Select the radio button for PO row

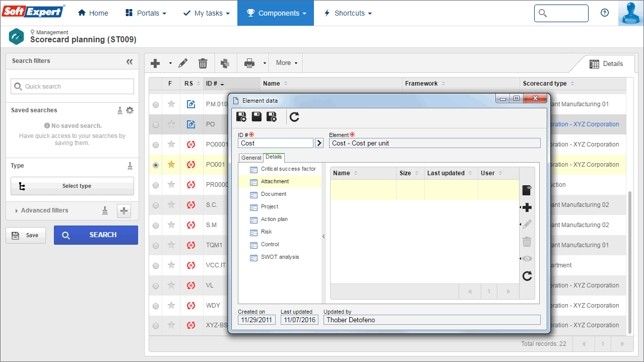pyautogui.click(x=156, y=124)
